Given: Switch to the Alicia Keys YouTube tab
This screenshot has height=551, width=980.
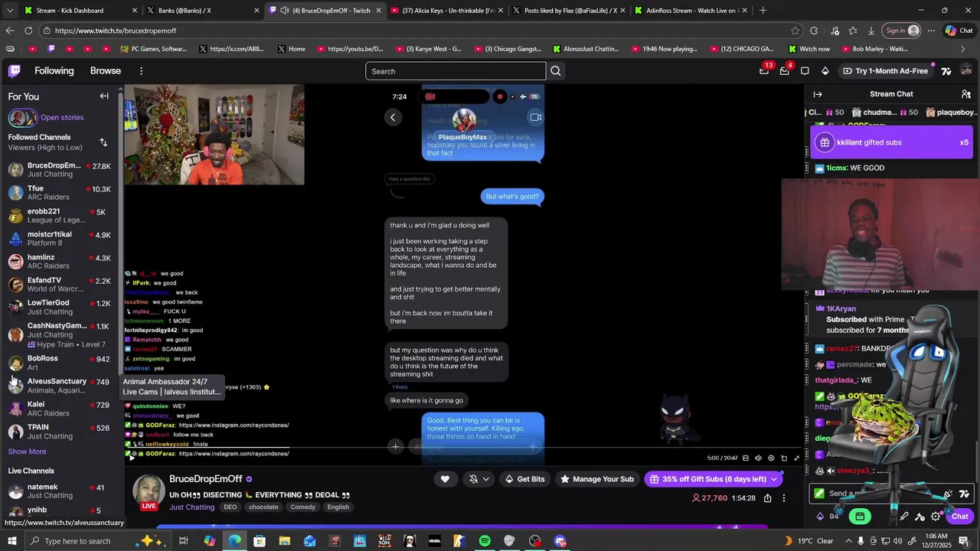Looking at the screenshot, I should 447,11.
